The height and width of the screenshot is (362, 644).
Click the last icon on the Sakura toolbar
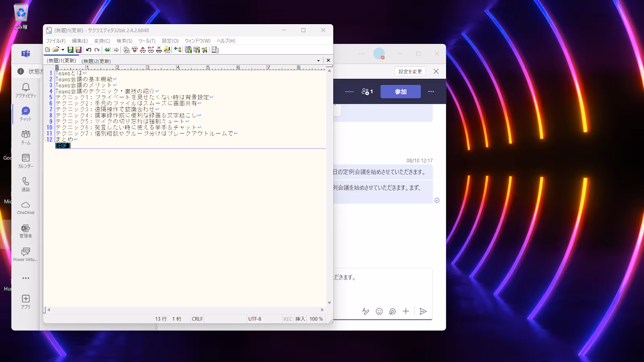click(x=215, y=50)
